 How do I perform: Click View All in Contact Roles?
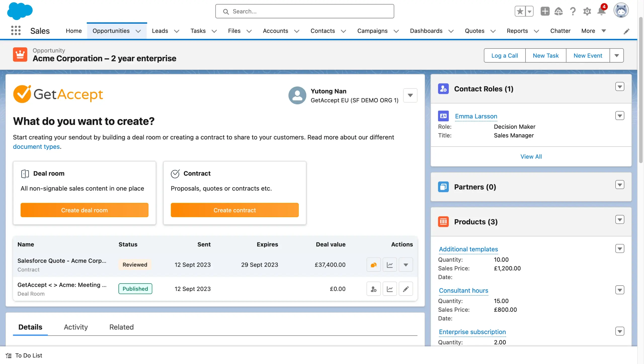pos(531,156)
